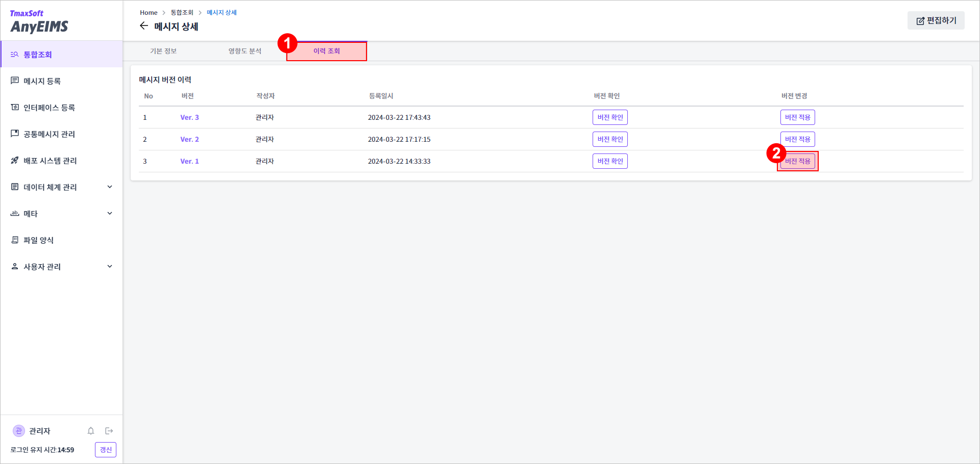This screenshot has width=980, height=464.
Task: Click the date 2024-03-22 17:43:43
Action: click(x=399, y=117)
